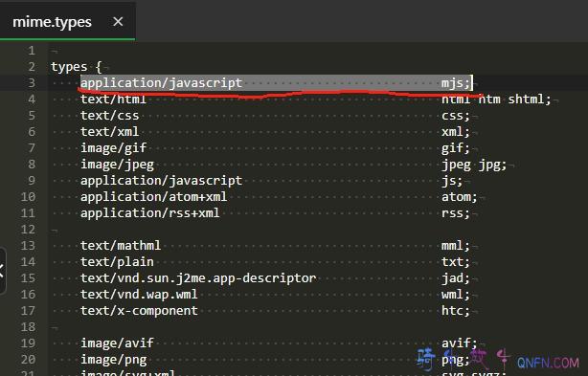This screenshot has width=588, height=376.
Task: Click the 'htc;' extension
Action: click(x=455, y=311)
